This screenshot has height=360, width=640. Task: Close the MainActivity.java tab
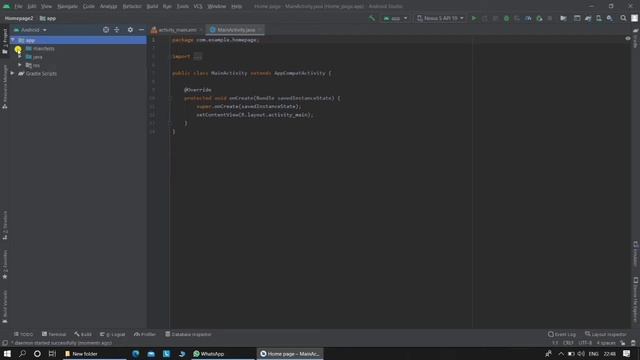[260, 30]
